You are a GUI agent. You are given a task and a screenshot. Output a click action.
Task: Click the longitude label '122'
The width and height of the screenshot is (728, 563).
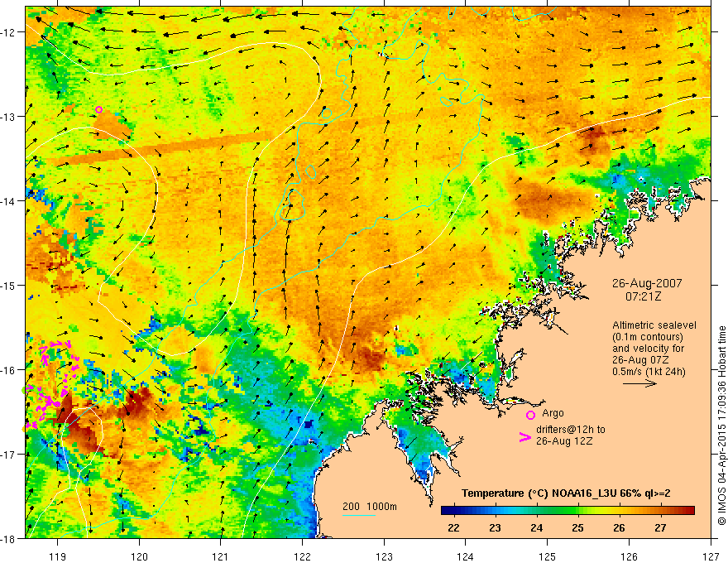coord(302,556)
